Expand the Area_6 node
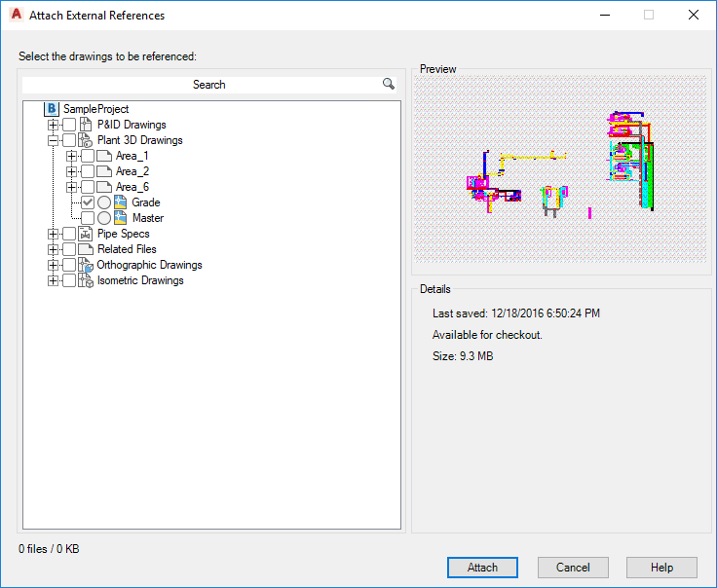 coord(71,187)
